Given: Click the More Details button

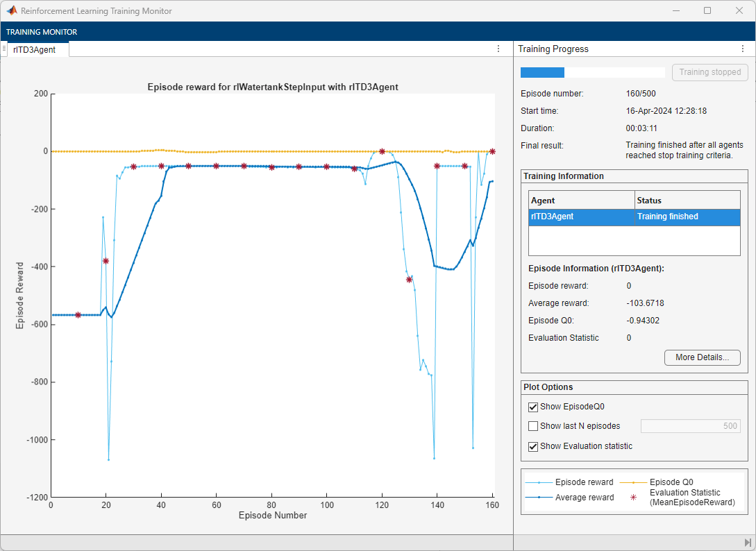Looking at the screenshot, I should (702, 357).
